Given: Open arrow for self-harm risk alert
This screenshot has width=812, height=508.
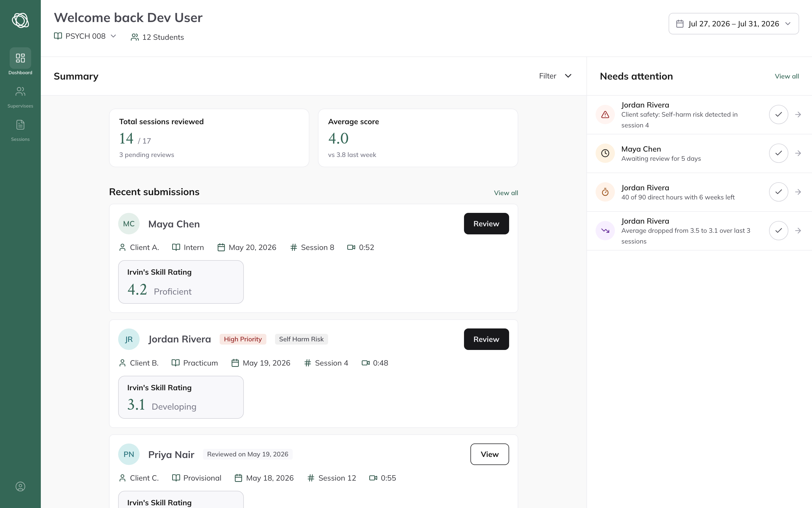Looking at the screenshot, I should pos(798,115).
